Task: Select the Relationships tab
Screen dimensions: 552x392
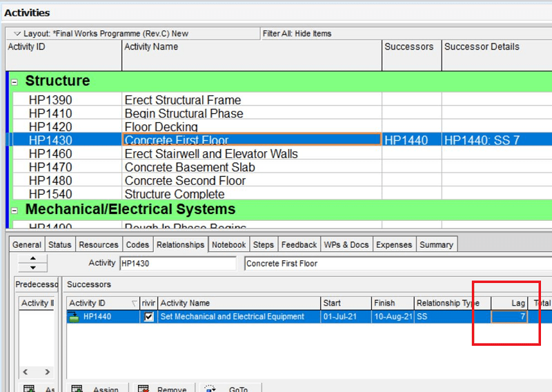Action: 181,244
